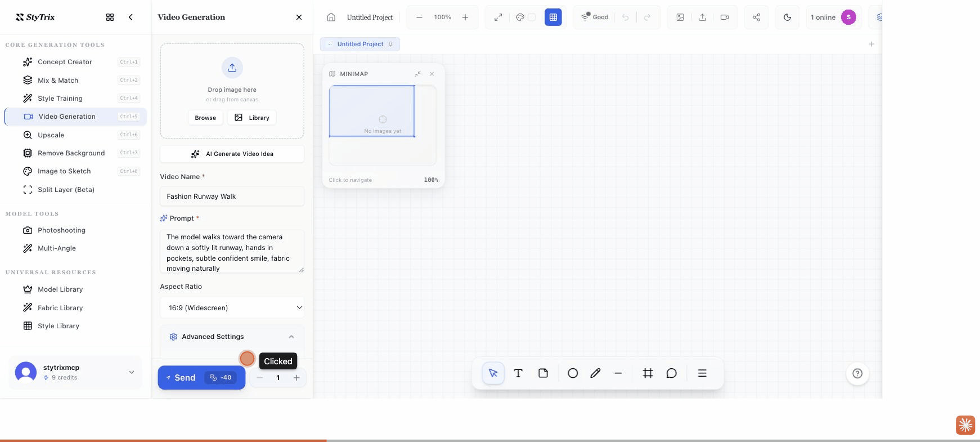Screen dimensions: 980x442
Task: Close the Video Generation panel
Action: pyautogui.click(x=299, y=17)
